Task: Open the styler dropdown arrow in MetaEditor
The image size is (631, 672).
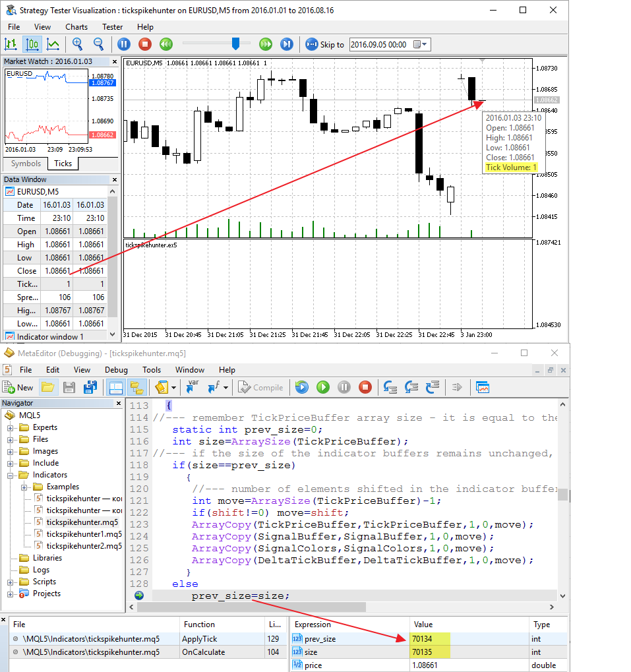Action: click(x=173, y=388)
